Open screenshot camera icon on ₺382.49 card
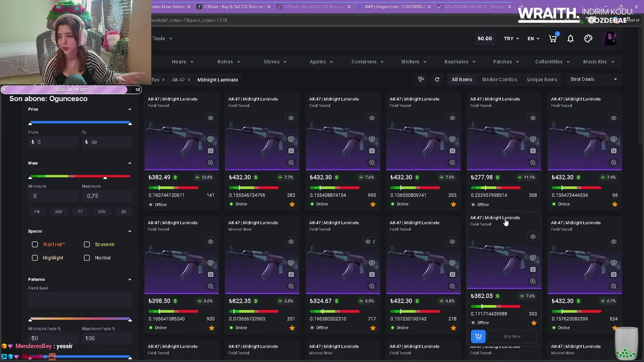The height and width of the screenshot is (362, 644). tap(210, 151)
